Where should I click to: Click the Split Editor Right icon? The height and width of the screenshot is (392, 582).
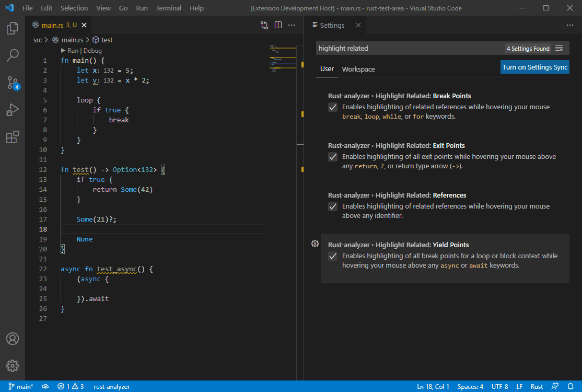(278, 25)
